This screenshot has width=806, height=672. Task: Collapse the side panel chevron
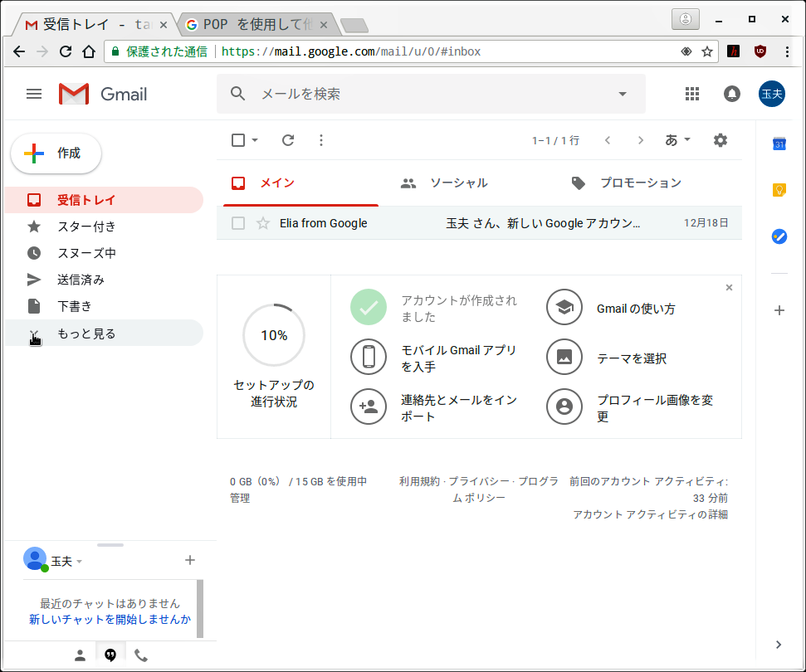[779, 645]
